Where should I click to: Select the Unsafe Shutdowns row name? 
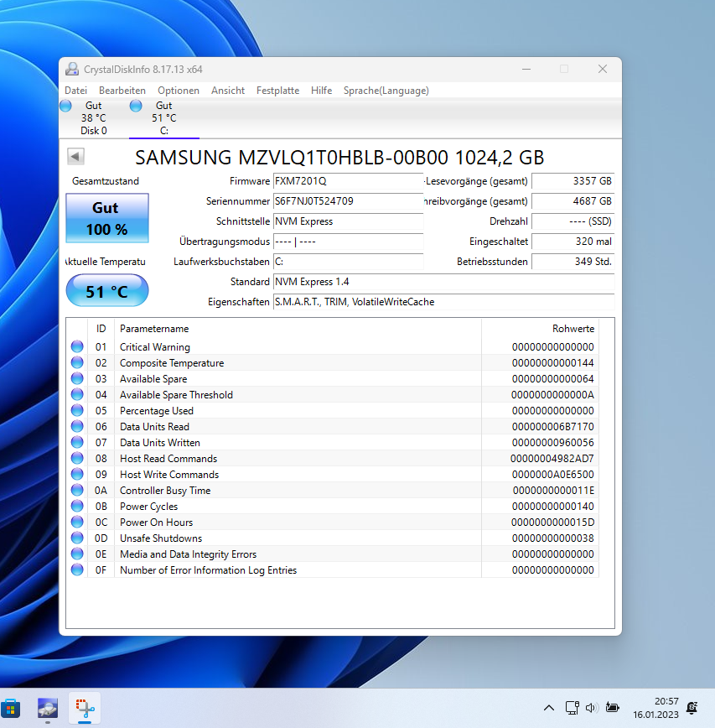click(x=161, y=538)
